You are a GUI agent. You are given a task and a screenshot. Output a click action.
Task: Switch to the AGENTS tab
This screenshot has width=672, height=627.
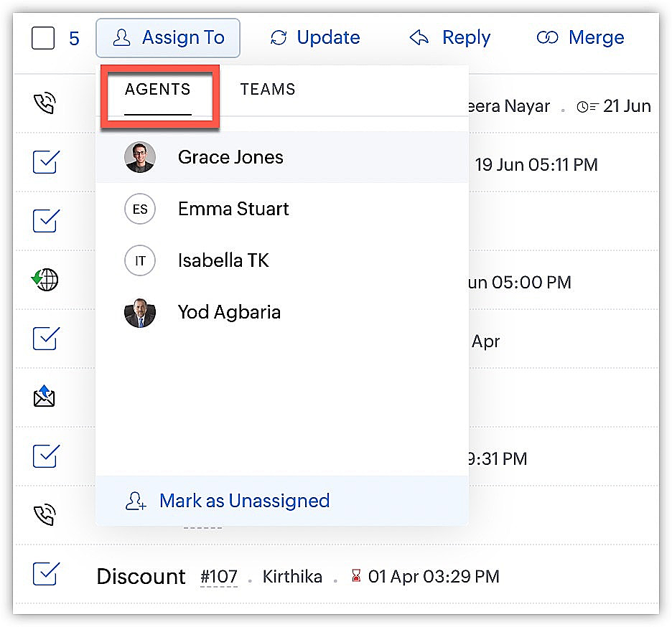click(x=158, y=89)
